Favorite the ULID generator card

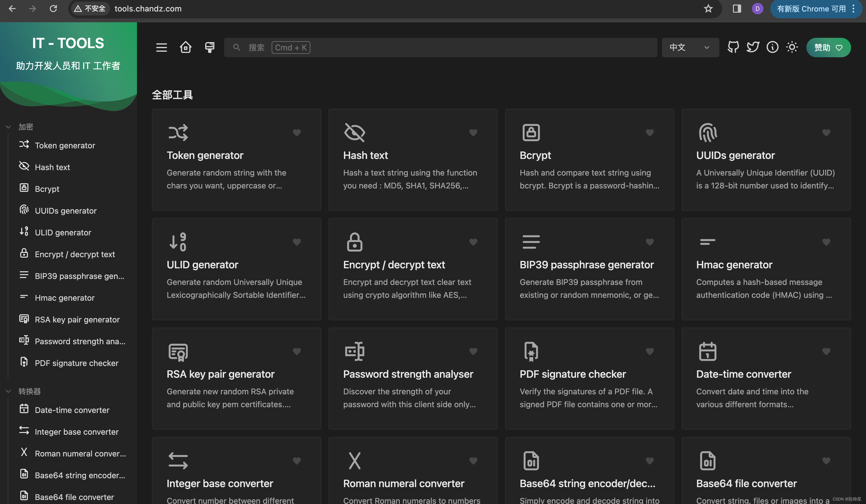click(297, 242)
